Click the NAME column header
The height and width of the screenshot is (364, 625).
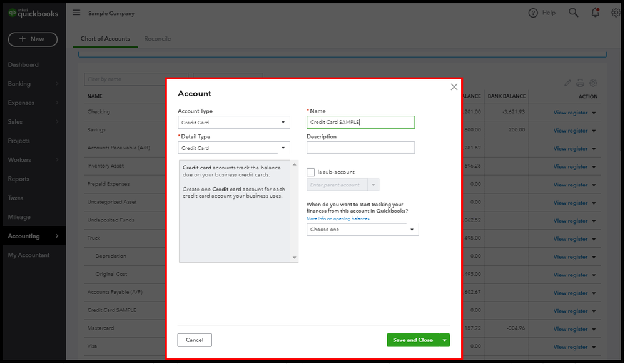coord(95,96)
